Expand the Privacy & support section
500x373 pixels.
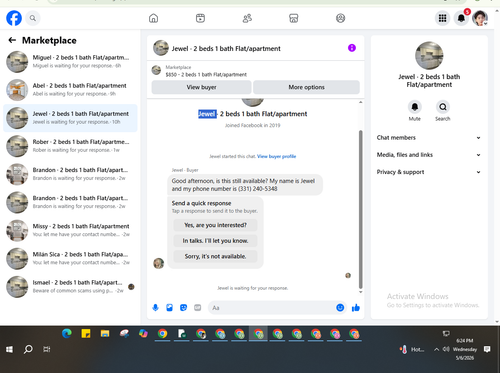click(429, 172)
